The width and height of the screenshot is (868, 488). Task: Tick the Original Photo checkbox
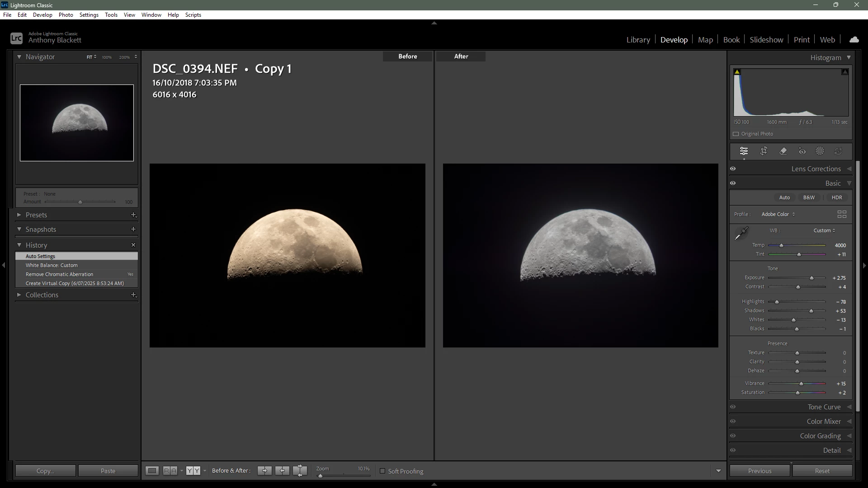[x=736, y=134]
